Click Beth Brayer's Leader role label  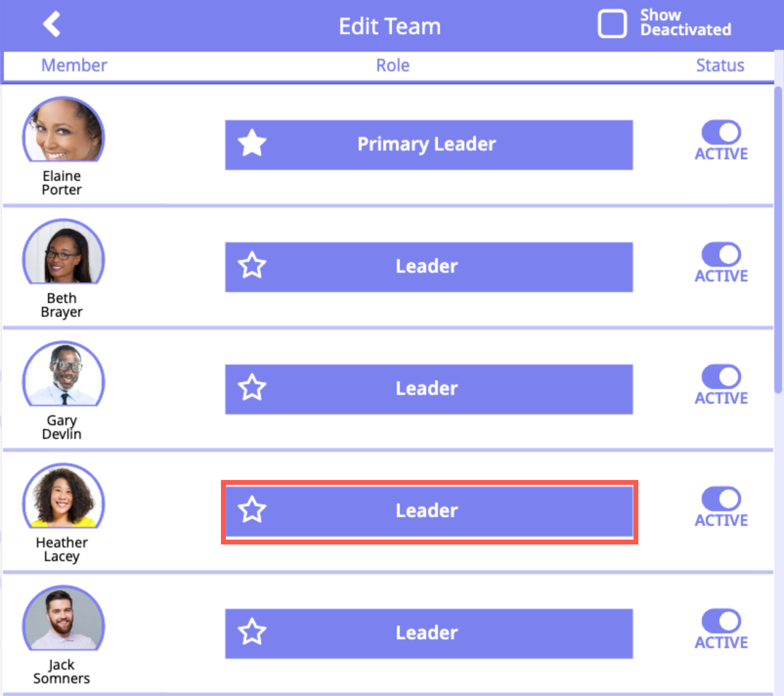tap(426, 266)
